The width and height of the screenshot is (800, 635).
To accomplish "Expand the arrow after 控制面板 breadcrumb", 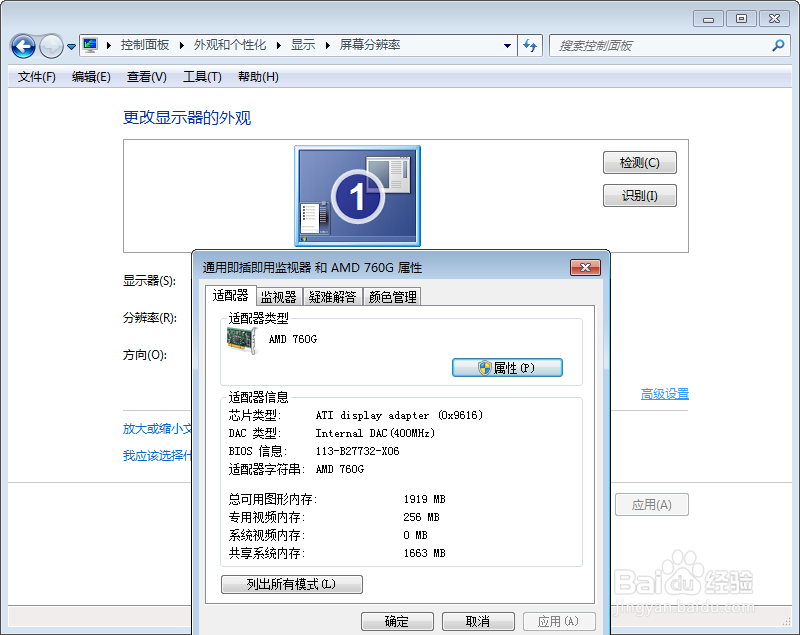I will [182, 45].
